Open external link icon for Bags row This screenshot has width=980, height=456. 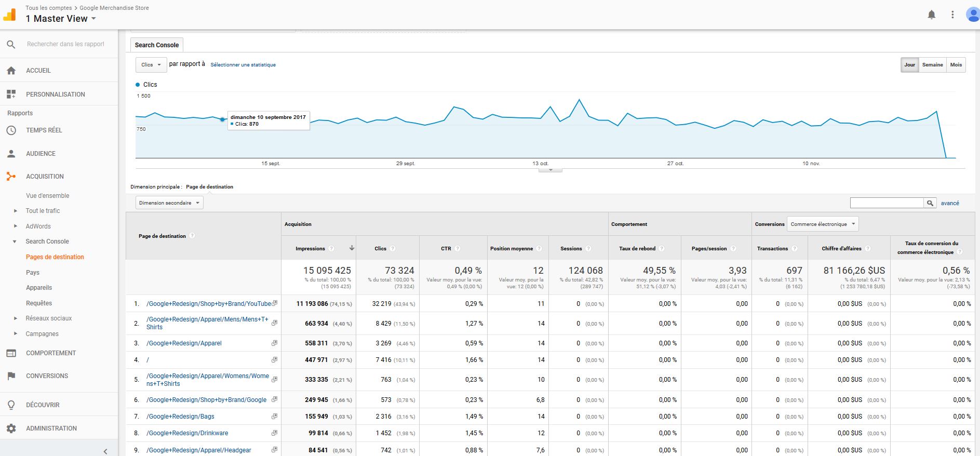275,416
